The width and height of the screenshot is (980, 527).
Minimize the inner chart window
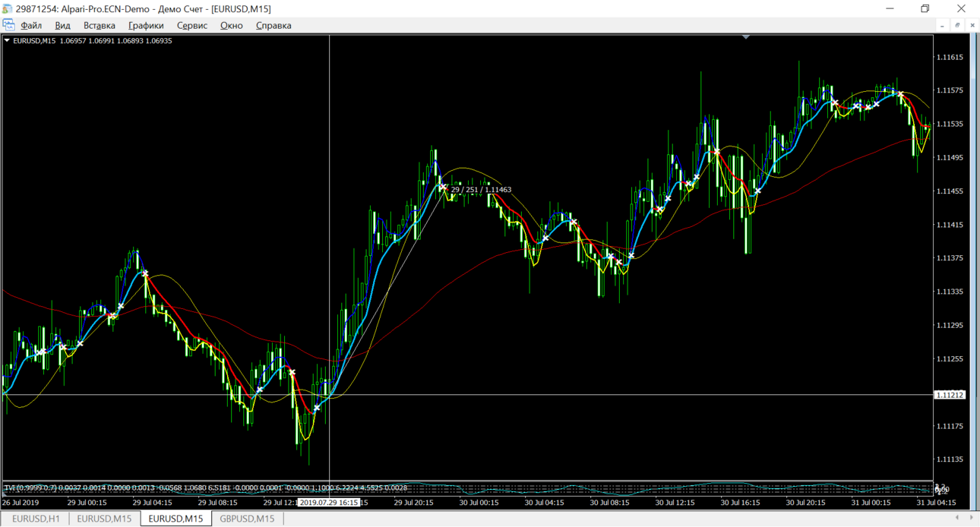pyautogui.click(x=943, y=25)
